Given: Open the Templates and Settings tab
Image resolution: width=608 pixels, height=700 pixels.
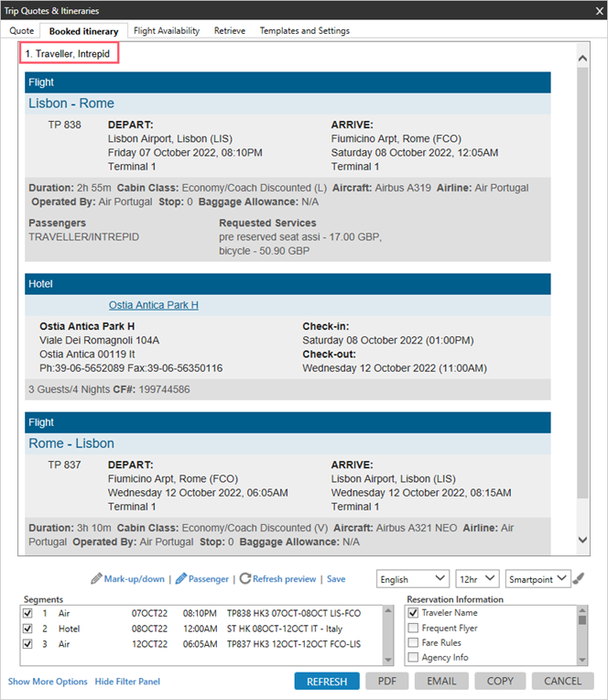Looking at the screenshot, I should pyautogui.click(x=304, y=31).
